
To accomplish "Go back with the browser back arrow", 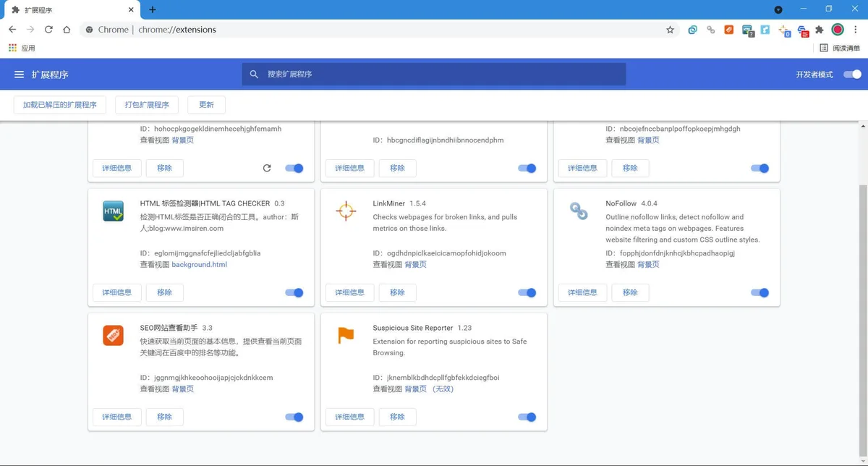I will (12, 30).
